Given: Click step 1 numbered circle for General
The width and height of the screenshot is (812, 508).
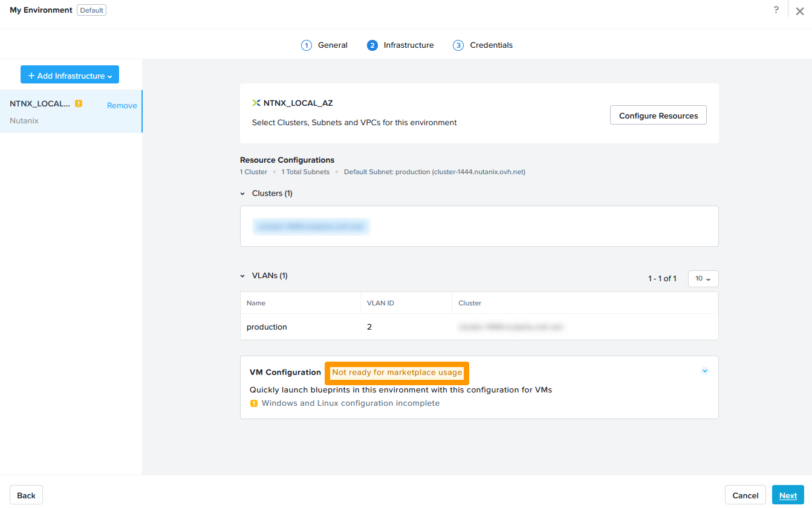Looking at the screenshot, I should [306, 45].
